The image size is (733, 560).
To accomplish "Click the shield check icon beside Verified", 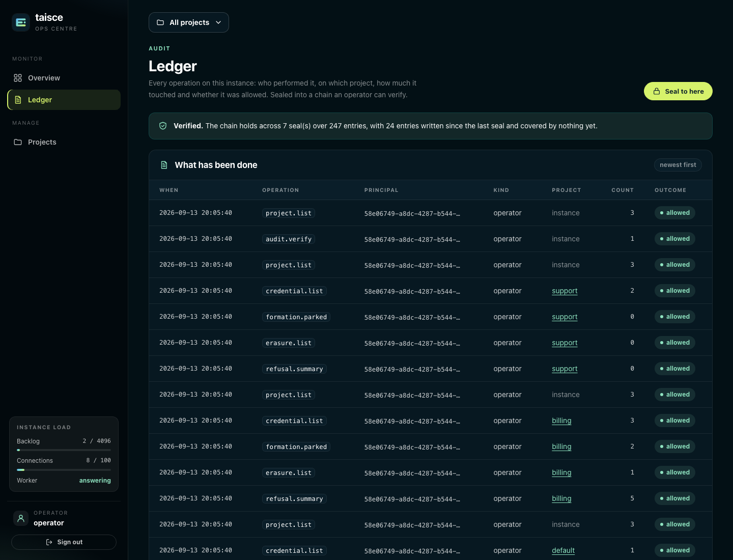I will pos(163,126).
